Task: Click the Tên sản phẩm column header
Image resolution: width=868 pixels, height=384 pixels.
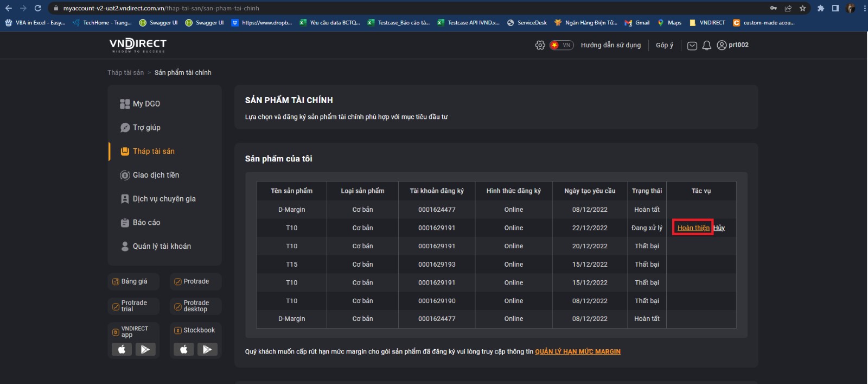Action: pos(292,191)
